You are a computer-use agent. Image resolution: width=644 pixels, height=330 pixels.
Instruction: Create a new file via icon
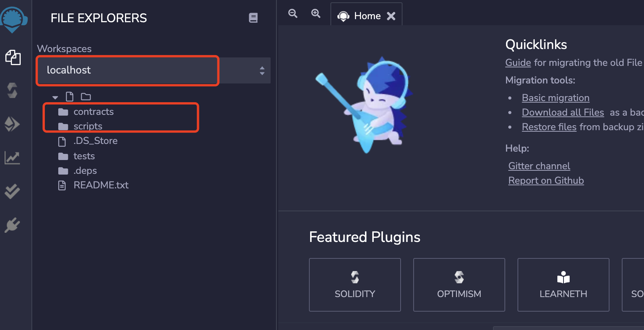(x=70, y=96)
